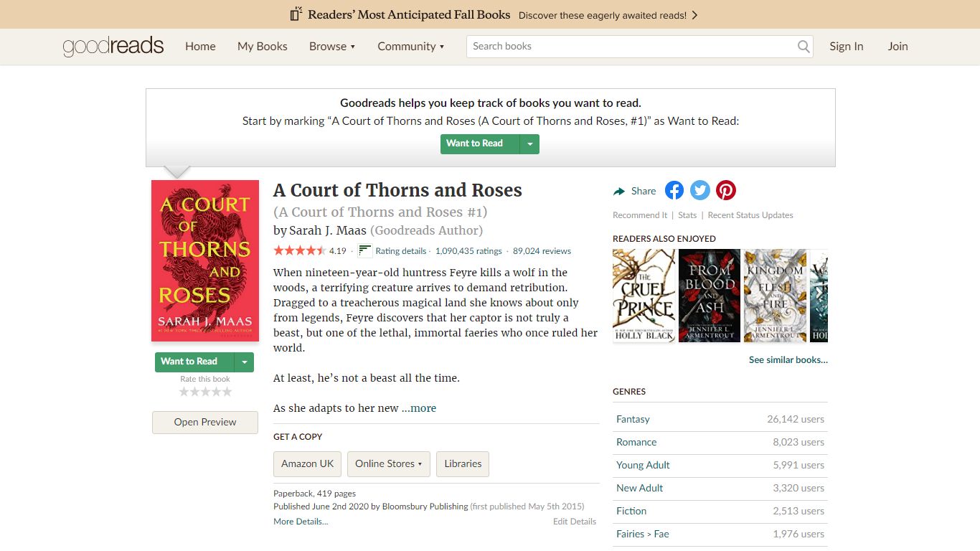Image resolution: width=980 pixels, height=551 pixels.
Task: Open Want to Read shelf dropdown in banner
Action: tap(530, 143)
